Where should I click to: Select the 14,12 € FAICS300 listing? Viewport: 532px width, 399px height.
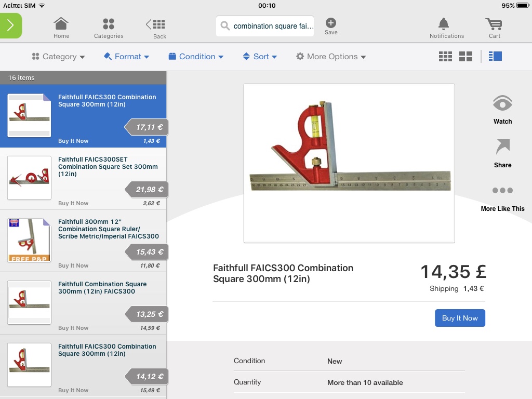83,366
